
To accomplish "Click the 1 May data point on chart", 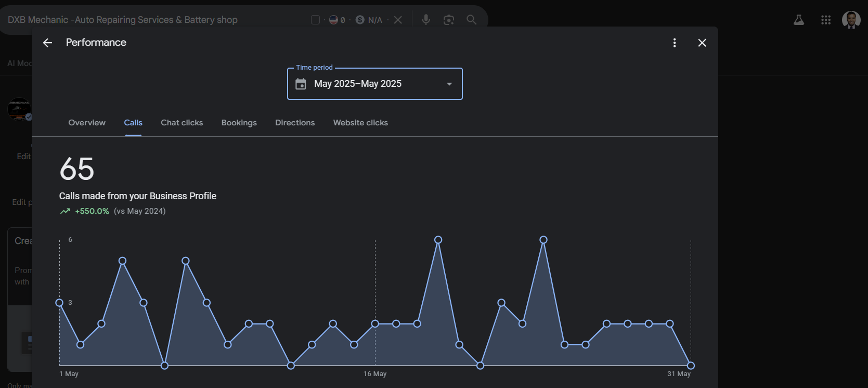I will tap(59, 303).
